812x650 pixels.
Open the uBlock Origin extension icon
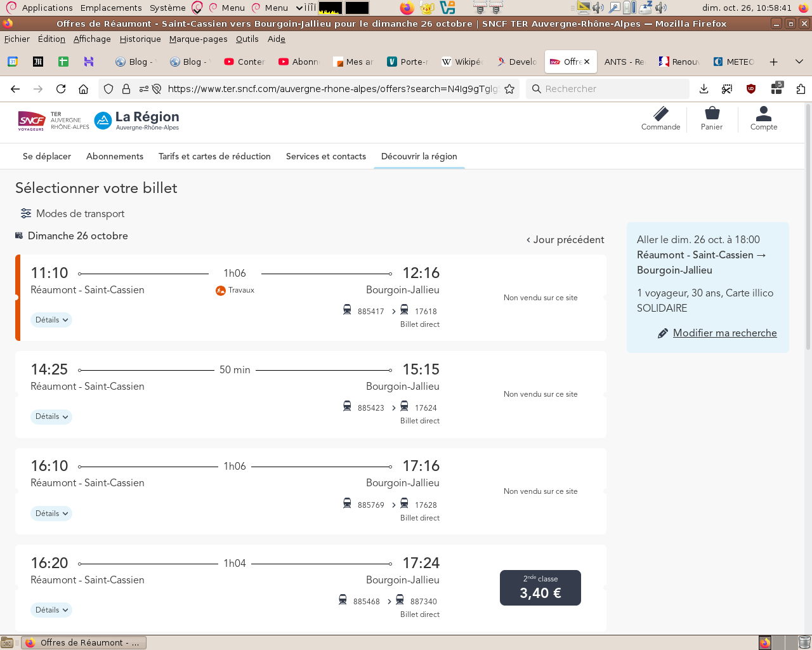[x=751, y=89]
